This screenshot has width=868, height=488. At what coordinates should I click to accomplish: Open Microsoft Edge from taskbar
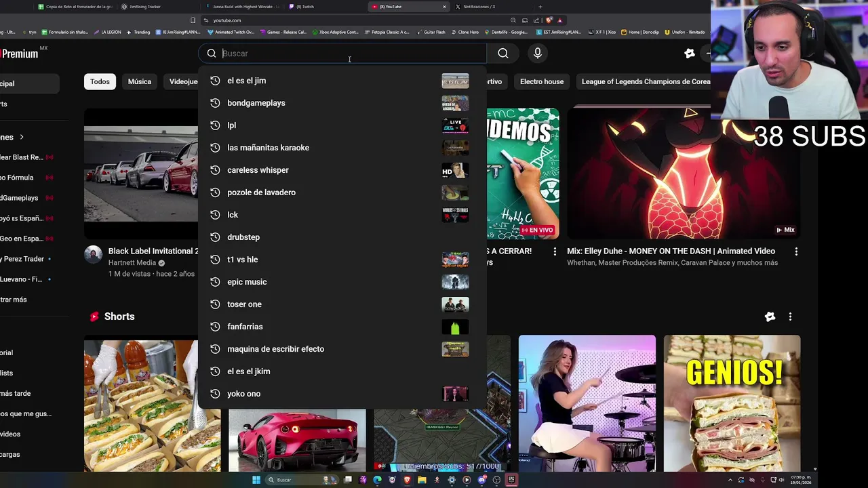coord(377,480)
